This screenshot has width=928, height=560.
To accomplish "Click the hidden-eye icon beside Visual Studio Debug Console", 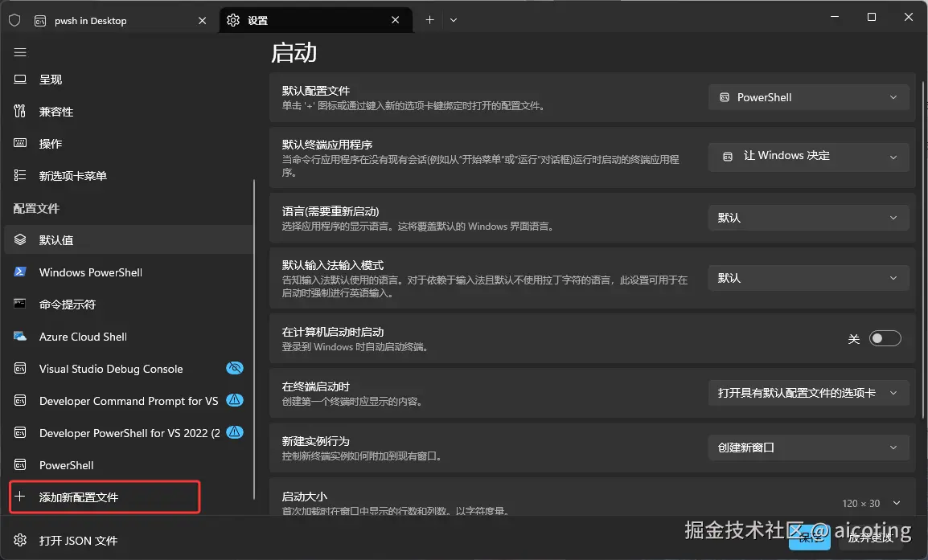I will click(234, 368).
